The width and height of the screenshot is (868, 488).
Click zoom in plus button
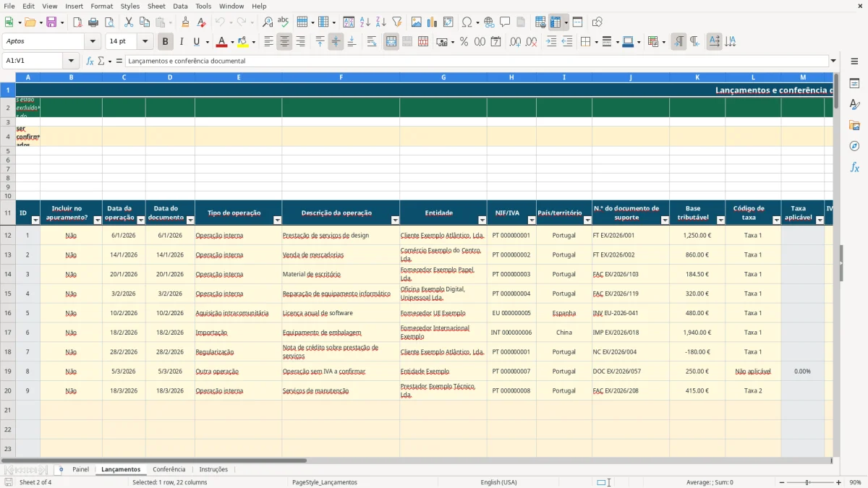pyautogui.click(x=839, y=482)
